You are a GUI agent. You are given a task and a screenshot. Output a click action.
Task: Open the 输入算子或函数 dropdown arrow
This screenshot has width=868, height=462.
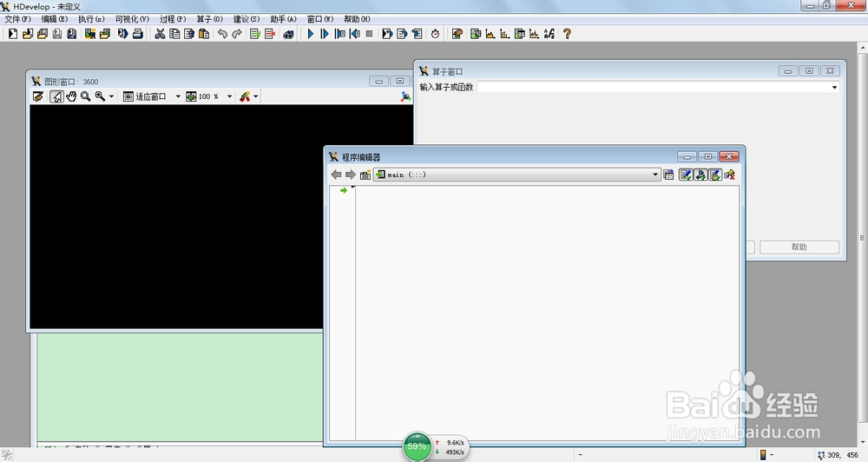834,87
